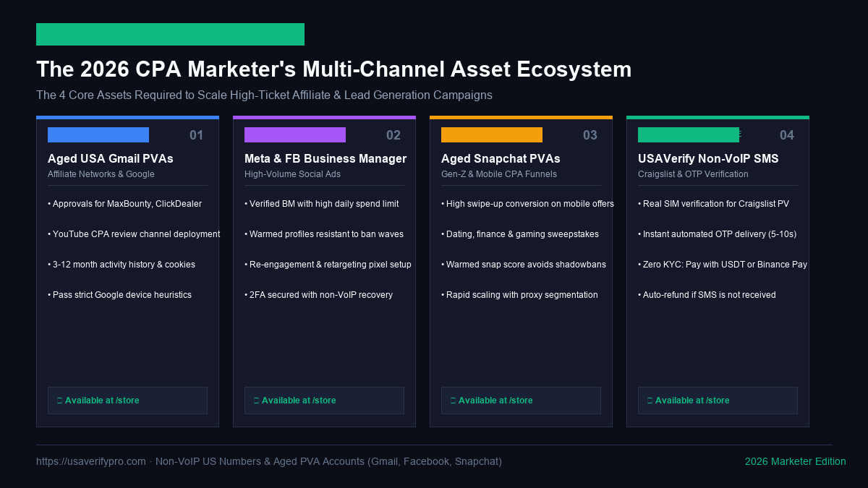This screenshot has width=868, height=488.
Task: Click bullet 'Verified BM with high daily spend limit'
Action: (321, 204)
